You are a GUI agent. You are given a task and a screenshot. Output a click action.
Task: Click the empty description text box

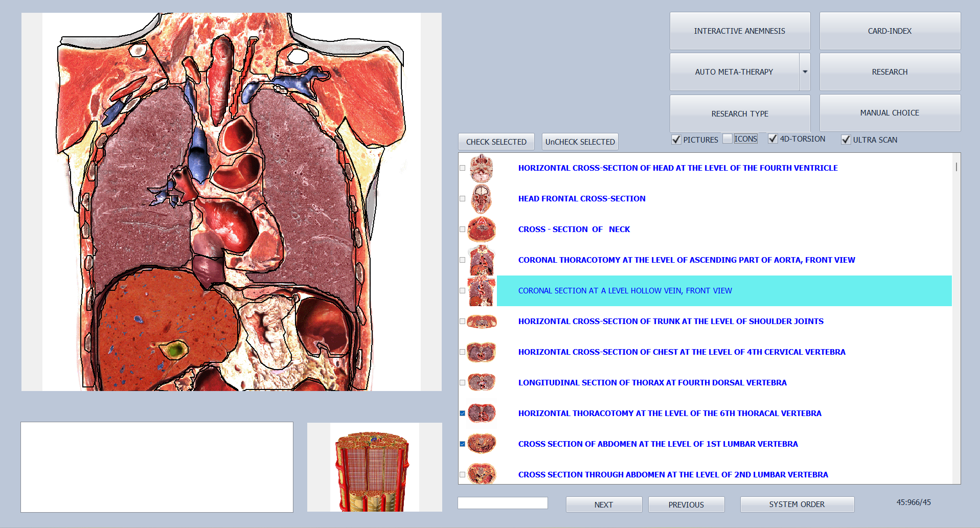point(157,467)
